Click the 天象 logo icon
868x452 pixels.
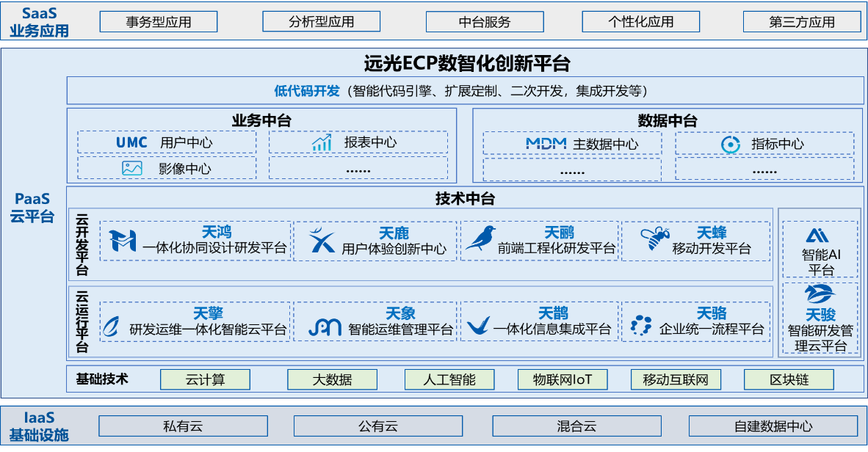pyautogui.click(x=325, y=327)
